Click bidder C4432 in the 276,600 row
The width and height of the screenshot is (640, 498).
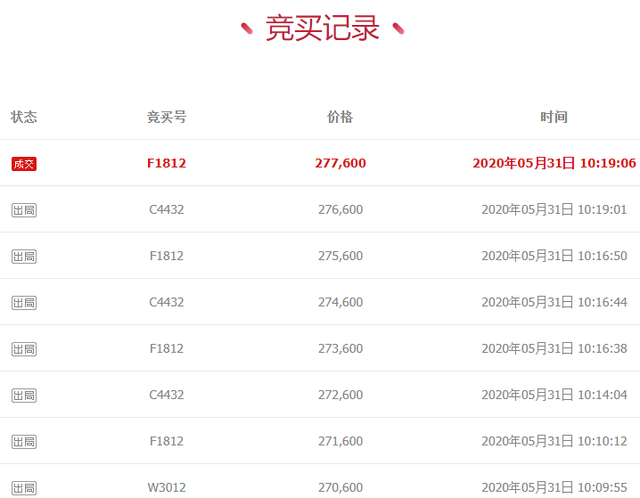pyautogui.click(x=166, y=210)
